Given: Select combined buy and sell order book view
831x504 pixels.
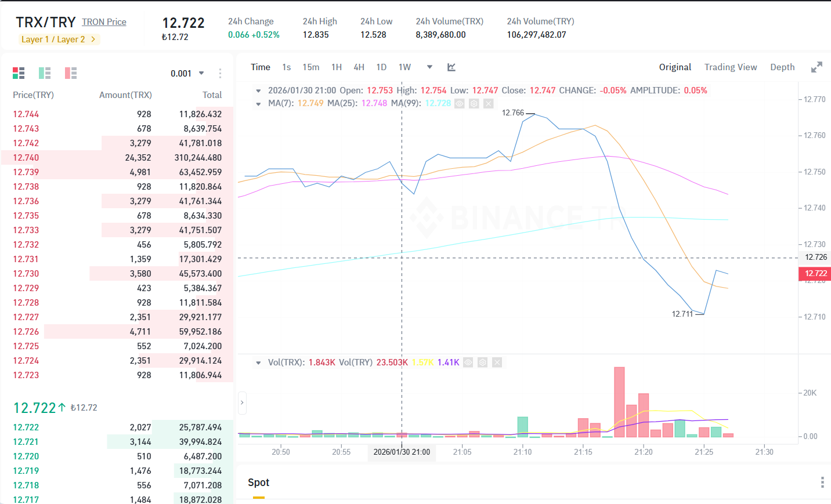Looking at the screenshot, I should pyautogui.click(x=19, y=73).
